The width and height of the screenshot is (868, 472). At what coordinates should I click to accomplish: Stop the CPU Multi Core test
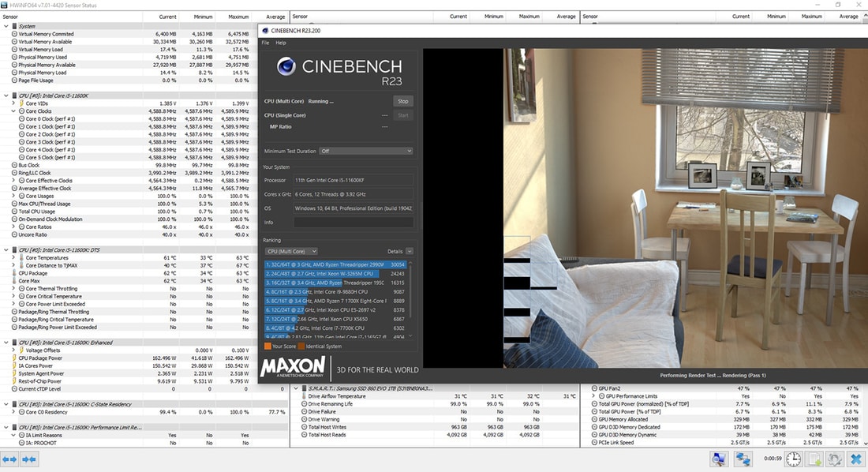click(403, 101)
